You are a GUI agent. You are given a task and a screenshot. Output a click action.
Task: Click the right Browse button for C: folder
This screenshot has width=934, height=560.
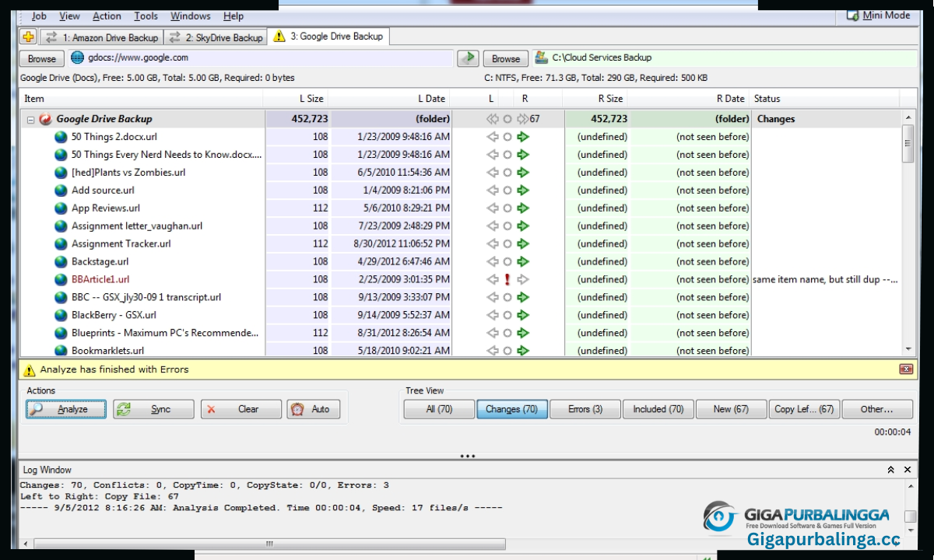click(506, 58)
